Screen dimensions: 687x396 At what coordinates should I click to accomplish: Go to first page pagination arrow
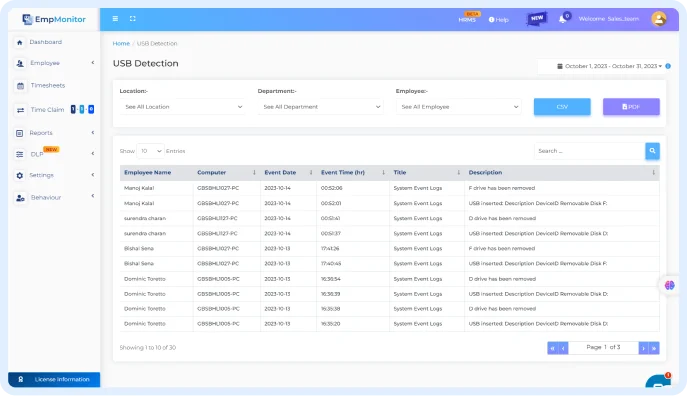(552, 348)
